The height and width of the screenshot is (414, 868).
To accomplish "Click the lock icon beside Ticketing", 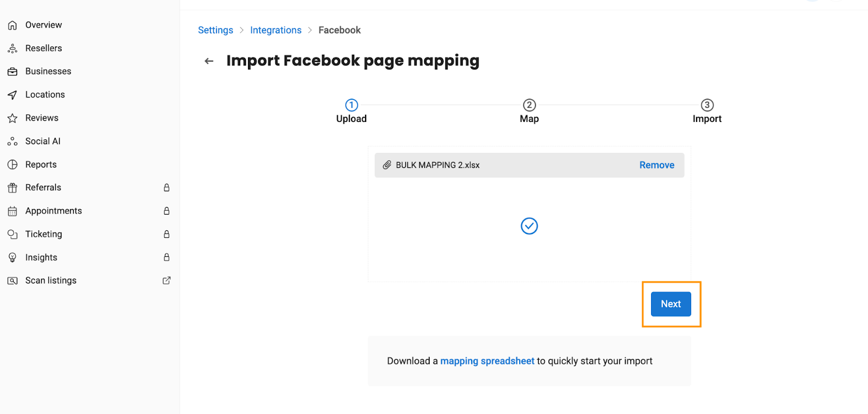I will pos(167,234).
